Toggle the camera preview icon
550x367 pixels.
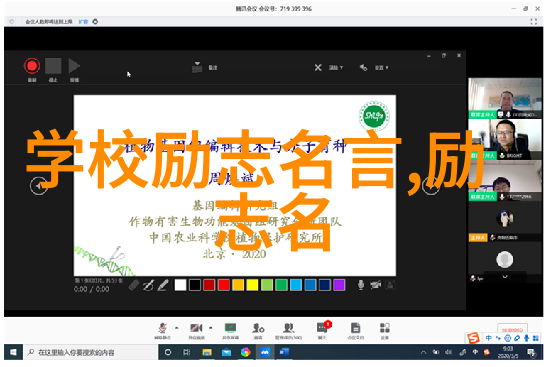tap(390, 285)
